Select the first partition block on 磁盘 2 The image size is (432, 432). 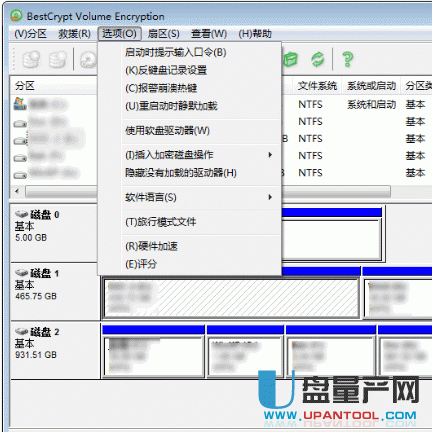click(154, 356)
